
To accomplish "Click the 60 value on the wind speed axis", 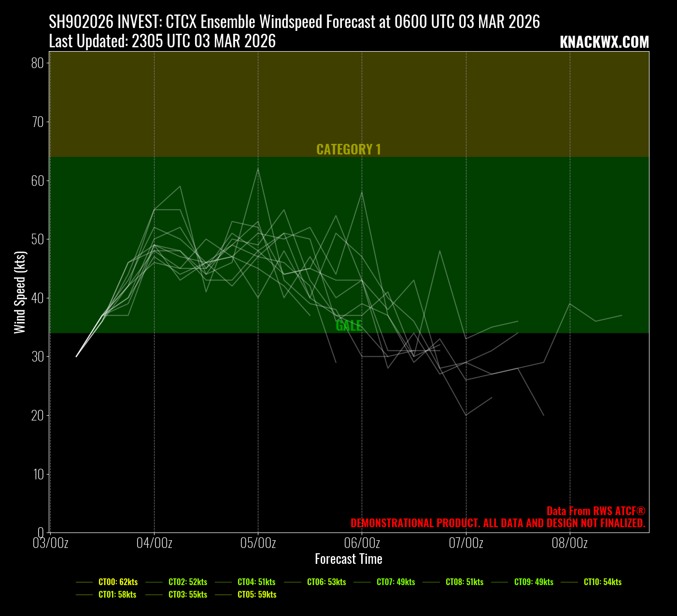I will click(x=38, y=181).
